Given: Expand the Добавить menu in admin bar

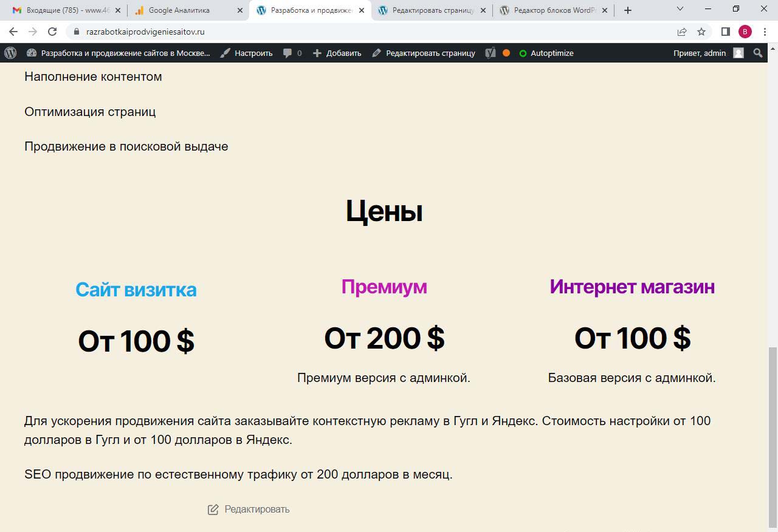Looking at the screenshot, I should click(337, 53).
